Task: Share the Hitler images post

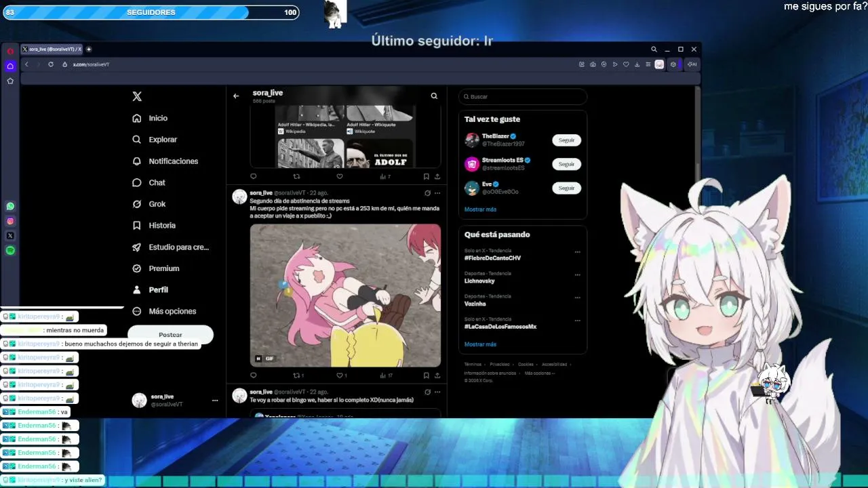Action: point(437,176)
